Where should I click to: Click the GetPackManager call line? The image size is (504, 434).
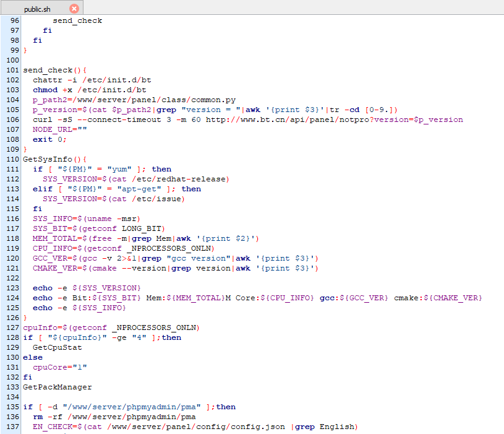point(58,388)
